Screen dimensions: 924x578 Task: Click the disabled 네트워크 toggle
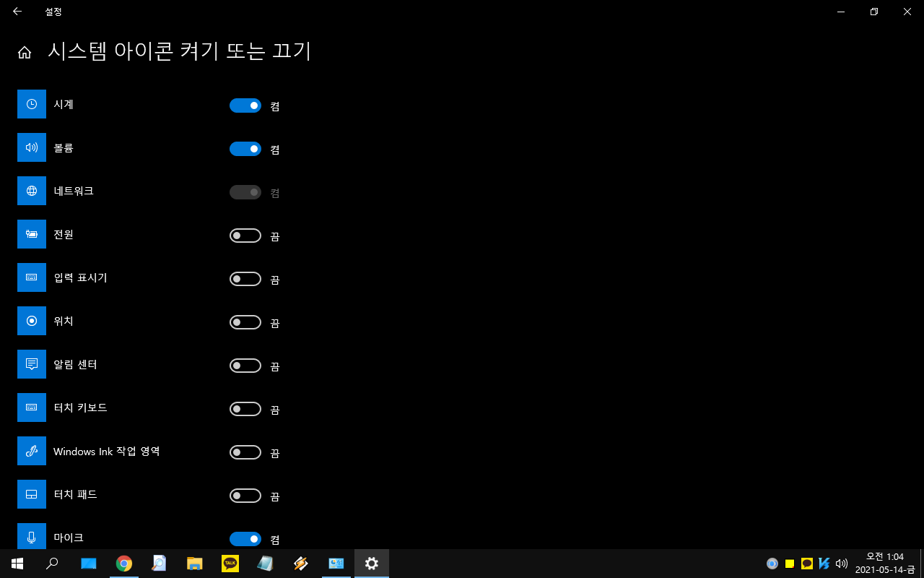(245, 192)
